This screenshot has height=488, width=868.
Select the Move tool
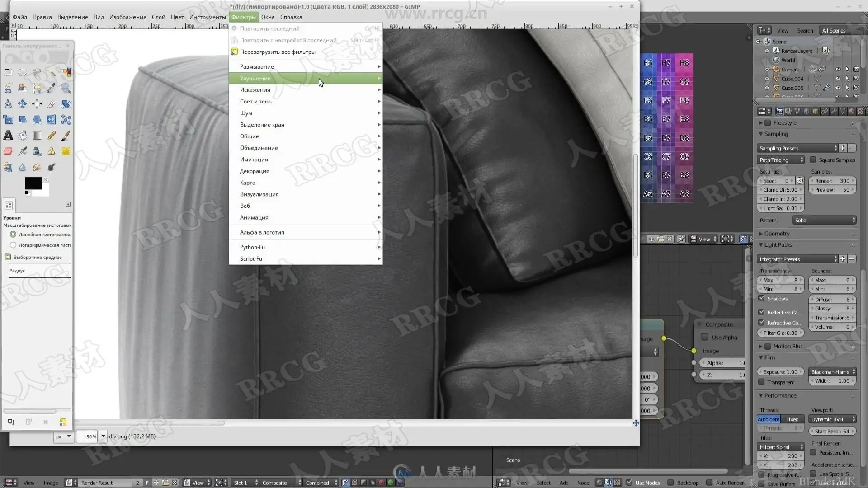click(23, 104)
